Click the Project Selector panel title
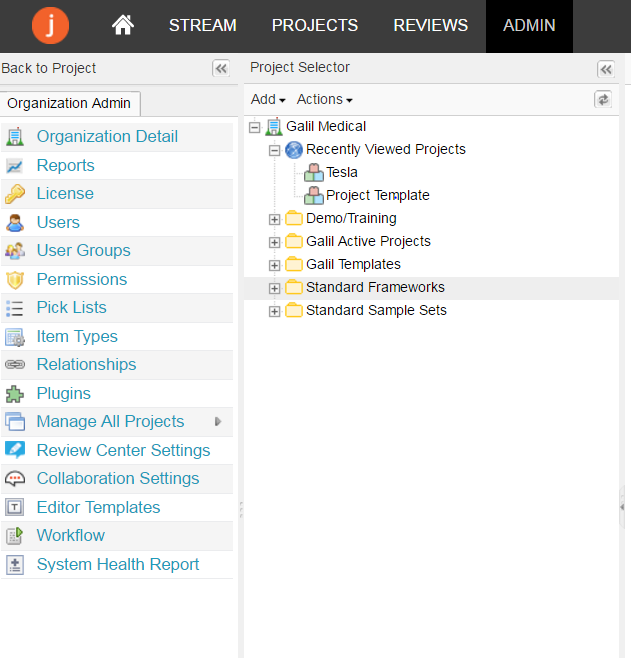This screenshot has height=658, width=631. [x=300, y=67]
